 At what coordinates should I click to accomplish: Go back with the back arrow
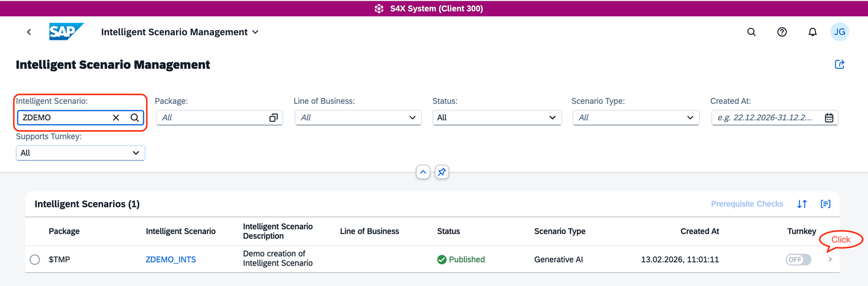(29, 32)
